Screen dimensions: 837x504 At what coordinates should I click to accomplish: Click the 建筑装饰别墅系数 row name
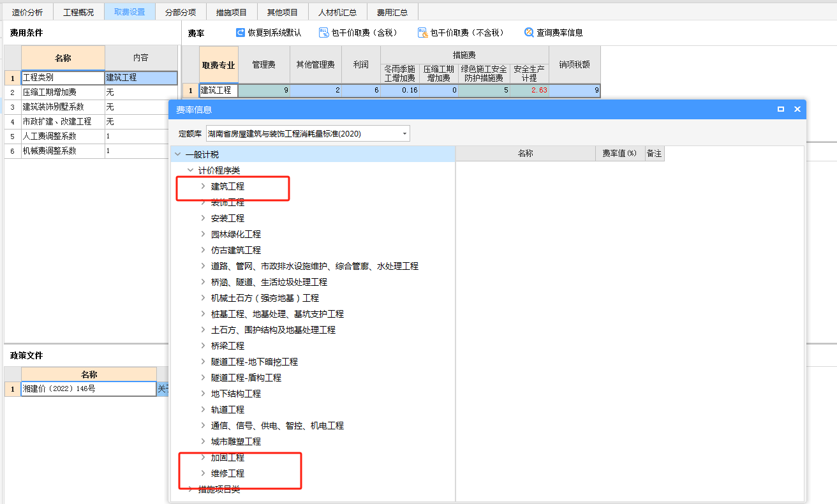(x=63, y=107)
